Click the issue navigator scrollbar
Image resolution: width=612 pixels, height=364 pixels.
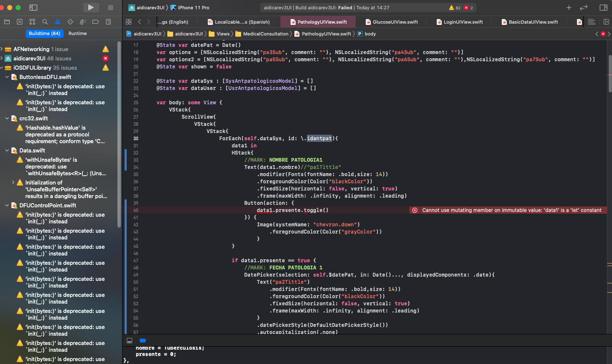(x=120, y=135)
